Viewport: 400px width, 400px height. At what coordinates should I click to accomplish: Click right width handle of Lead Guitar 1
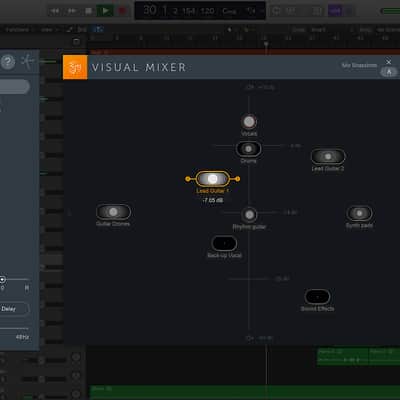tap(237, 179)
